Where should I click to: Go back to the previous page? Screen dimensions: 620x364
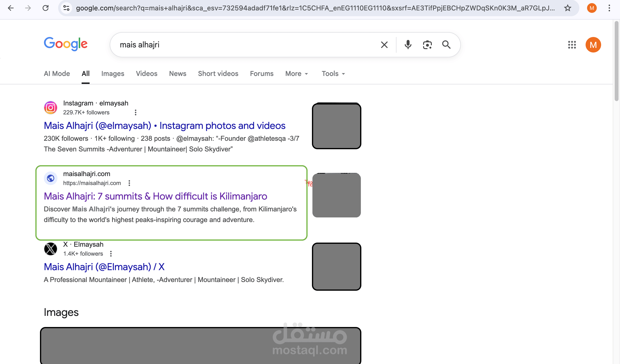pos(11,8)
